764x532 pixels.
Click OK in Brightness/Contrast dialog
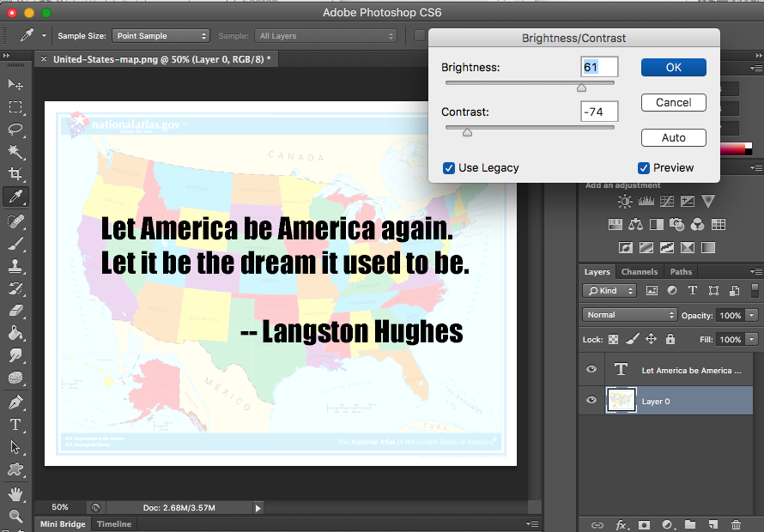pyautogui.click(x=673, y=67)
